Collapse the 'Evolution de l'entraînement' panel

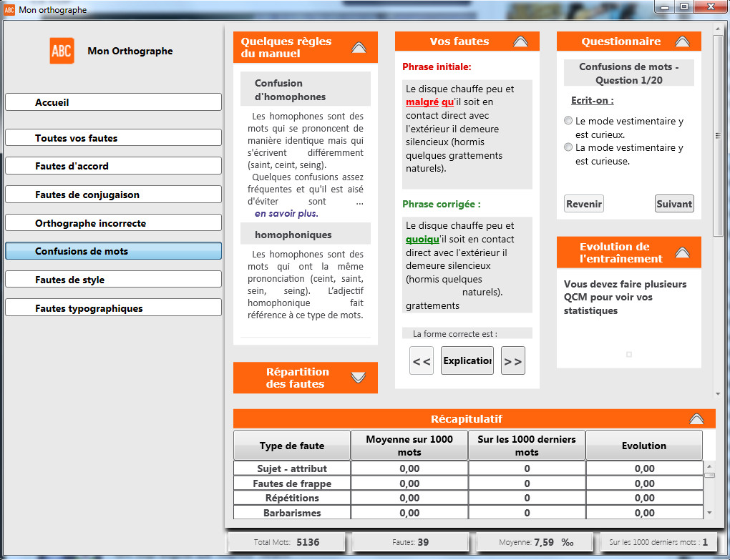tap(682, 252)
